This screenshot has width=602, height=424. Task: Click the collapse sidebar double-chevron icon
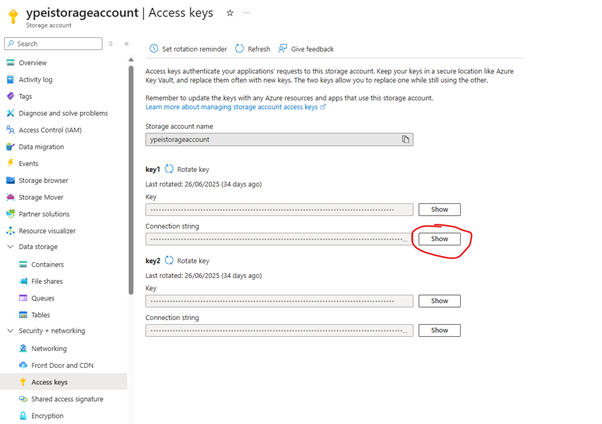coord(126,44)
